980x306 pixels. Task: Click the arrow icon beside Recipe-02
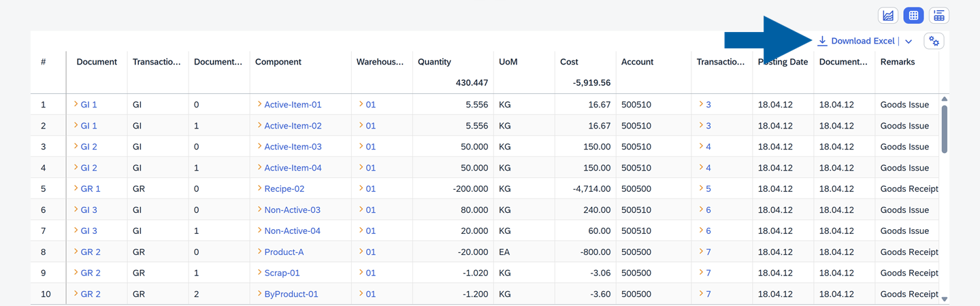point(259,188)
